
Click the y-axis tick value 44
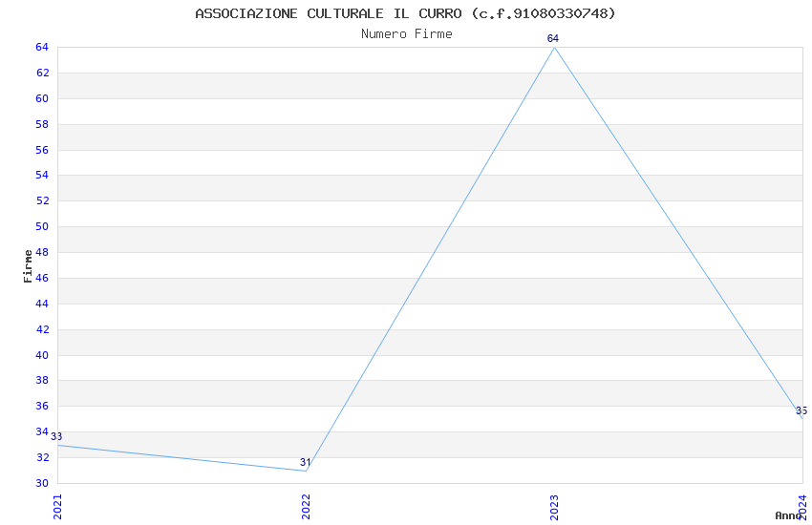[42, 304]
